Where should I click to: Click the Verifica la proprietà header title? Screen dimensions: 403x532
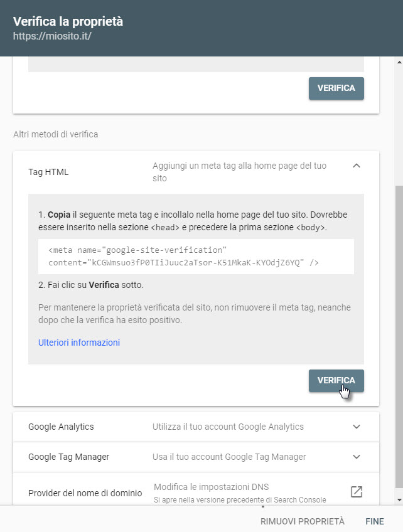pos(68,21)
